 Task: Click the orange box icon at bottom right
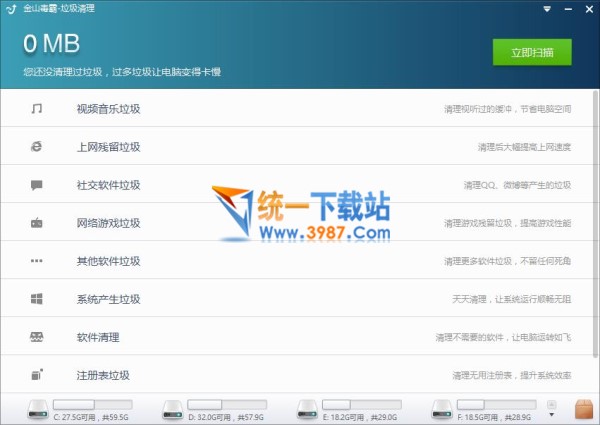click(x=584, y=409)
